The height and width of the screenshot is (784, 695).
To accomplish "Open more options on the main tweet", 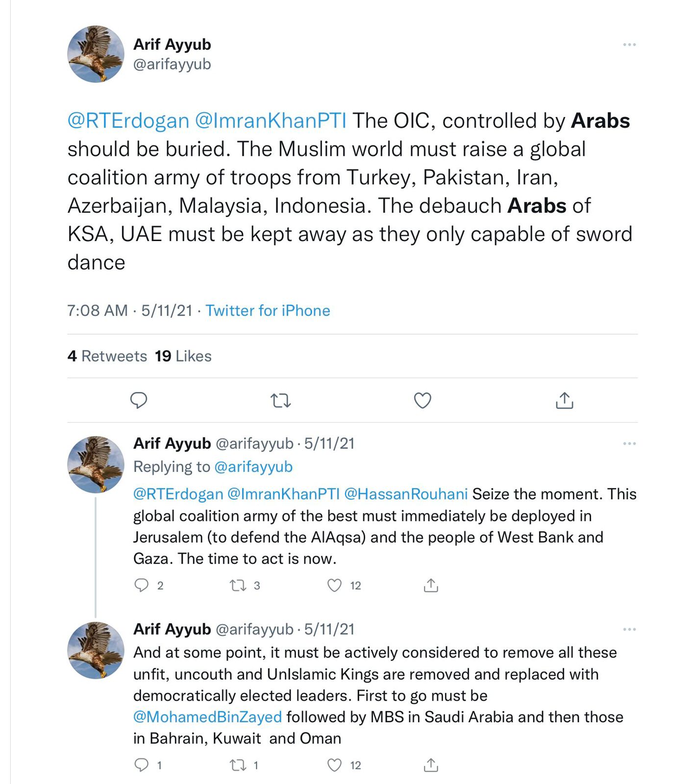I will click(629, 45).
